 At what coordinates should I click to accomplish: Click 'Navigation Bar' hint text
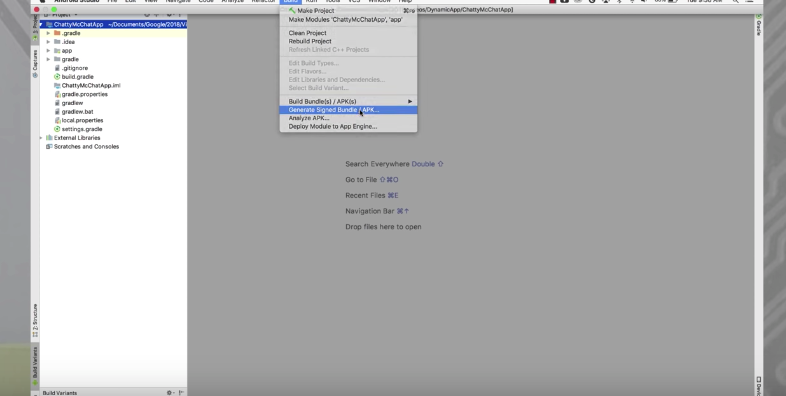[x=370, y=211]
